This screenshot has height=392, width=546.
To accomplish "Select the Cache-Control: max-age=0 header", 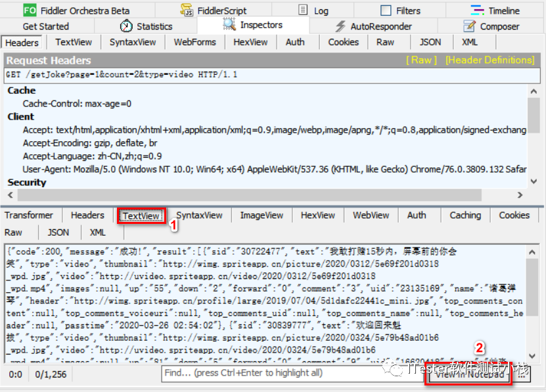I will (77, 104).
